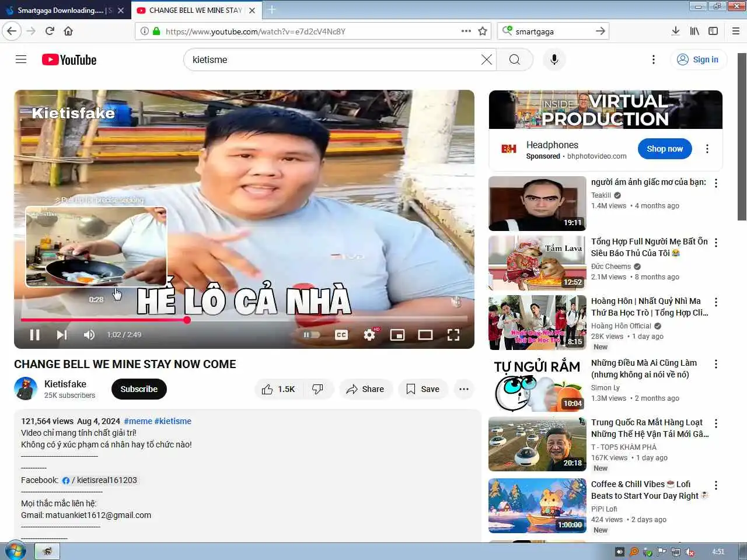Seek along the red video progress bar
The image size is (747, 560).
(x=244, y=320)
